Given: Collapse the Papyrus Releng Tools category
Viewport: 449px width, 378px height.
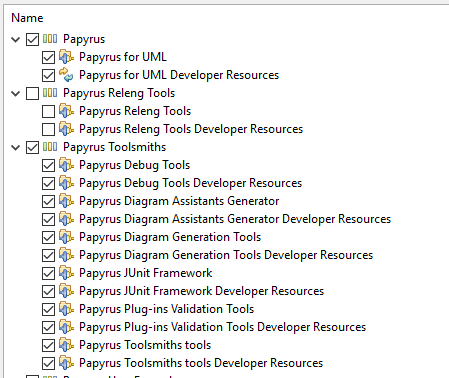Looking at the screenshot, I should [16, 94].
